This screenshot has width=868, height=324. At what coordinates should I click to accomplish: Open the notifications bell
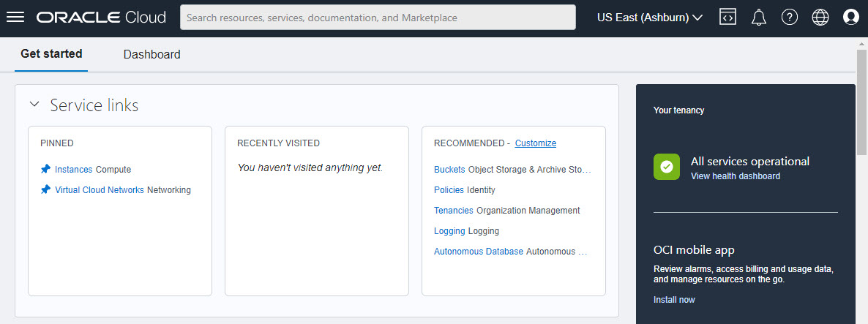coord(758,18)
